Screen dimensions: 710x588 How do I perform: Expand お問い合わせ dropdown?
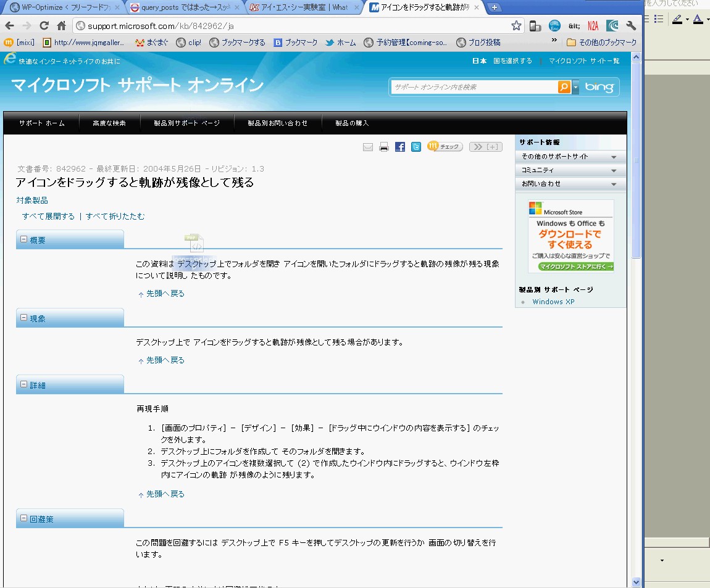click(x=570, y=184)
